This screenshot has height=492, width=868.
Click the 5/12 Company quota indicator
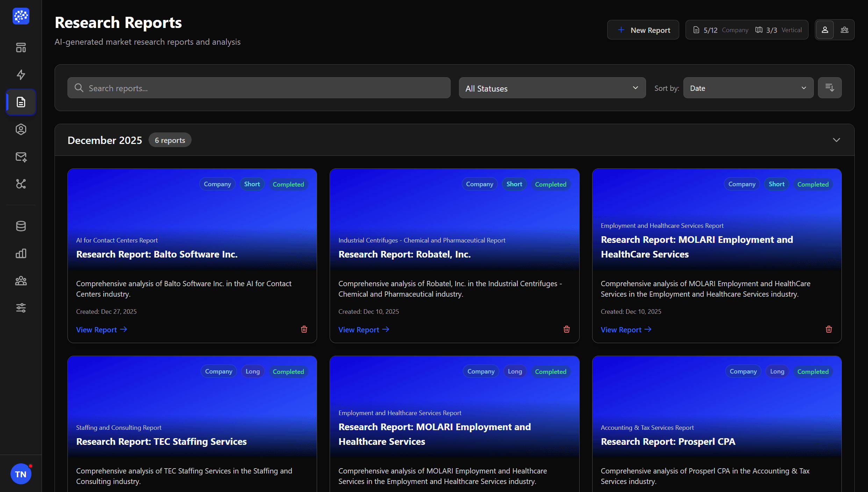(x=720, y=30)
